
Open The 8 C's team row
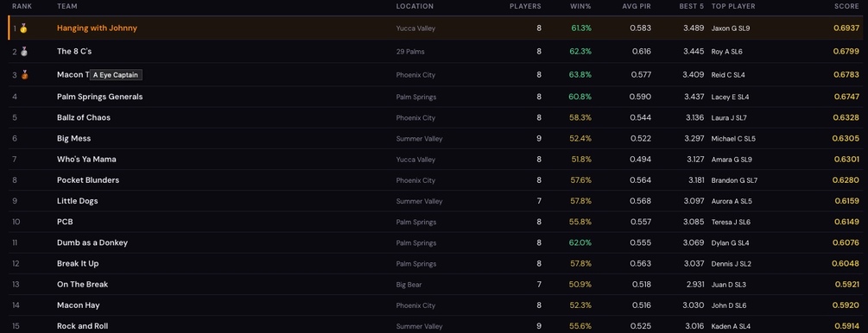(x=434, y=52)
